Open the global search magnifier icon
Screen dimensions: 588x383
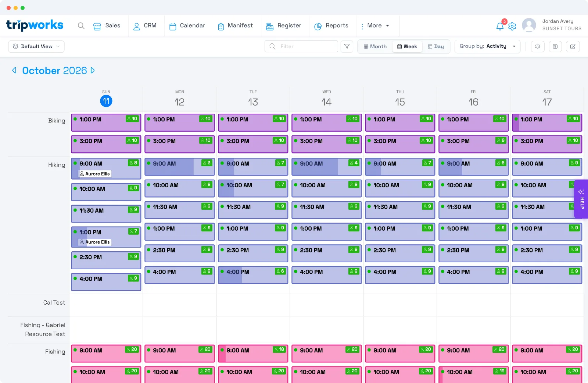pyautogui.click(x=81, y=26)
